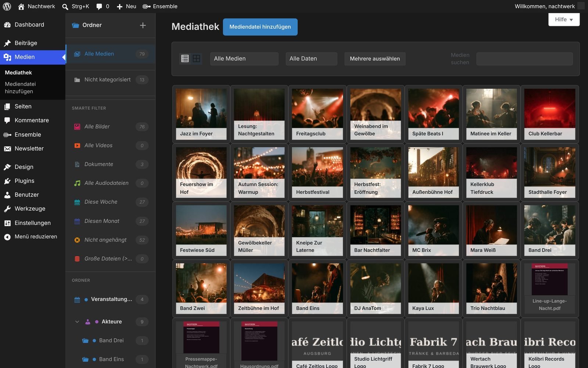Click the Werkzeuge wrench icon
The height and width of the screenshot is (368, 588).
click(7, 209)
